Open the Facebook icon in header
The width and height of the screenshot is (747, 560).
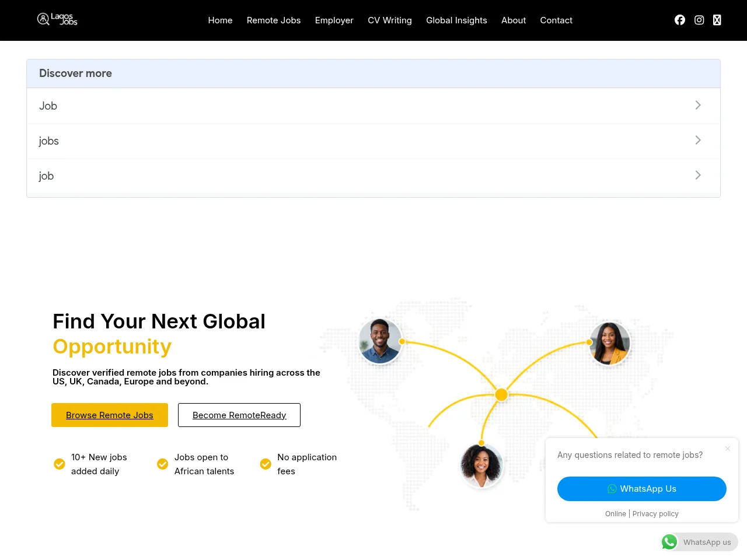(x=680, y=20)
